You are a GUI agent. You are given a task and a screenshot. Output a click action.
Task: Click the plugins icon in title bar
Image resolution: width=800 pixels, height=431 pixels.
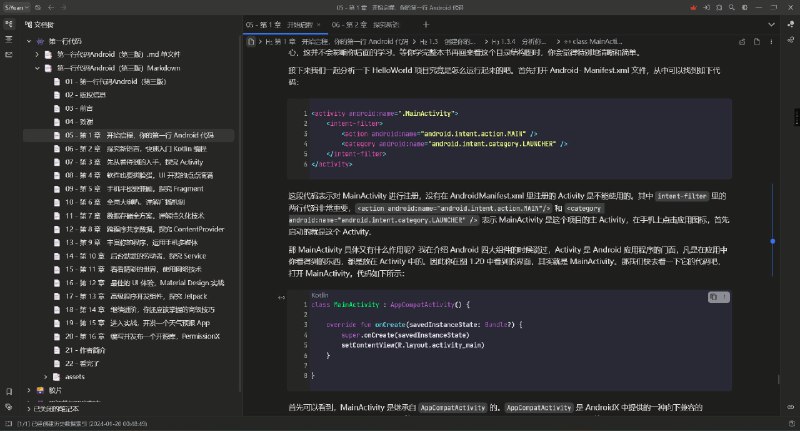(719, 8)
